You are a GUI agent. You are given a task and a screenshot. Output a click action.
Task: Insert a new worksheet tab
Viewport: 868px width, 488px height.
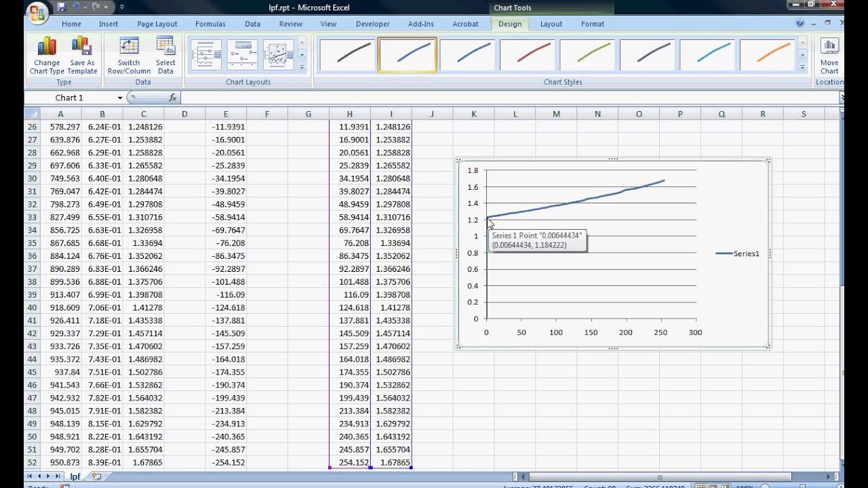pyautogui.click(x=97, y=476)
